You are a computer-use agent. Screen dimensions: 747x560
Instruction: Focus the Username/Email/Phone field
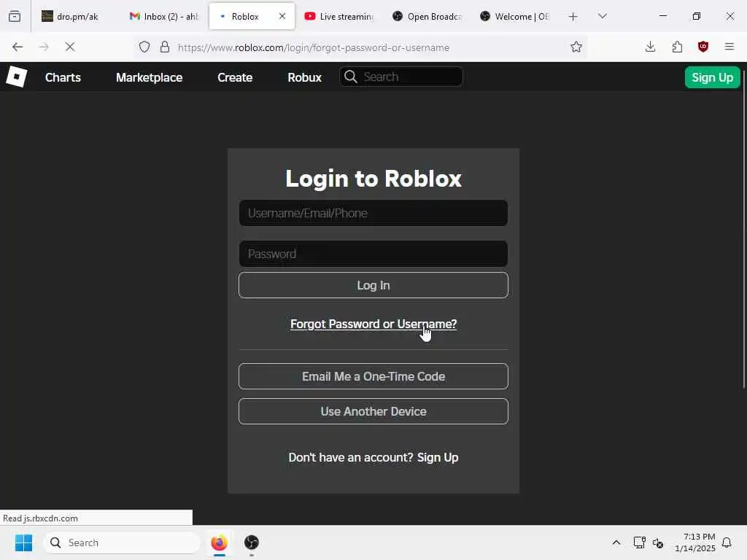click(373, 213)
